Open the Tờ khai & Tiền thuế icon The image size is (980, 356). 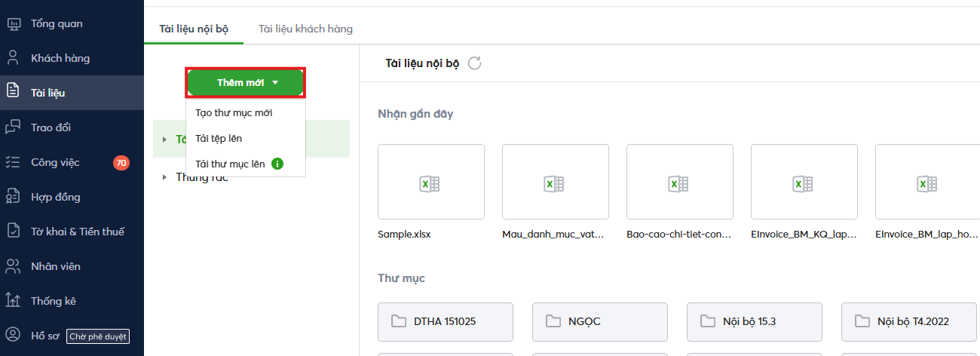(13, 232)
